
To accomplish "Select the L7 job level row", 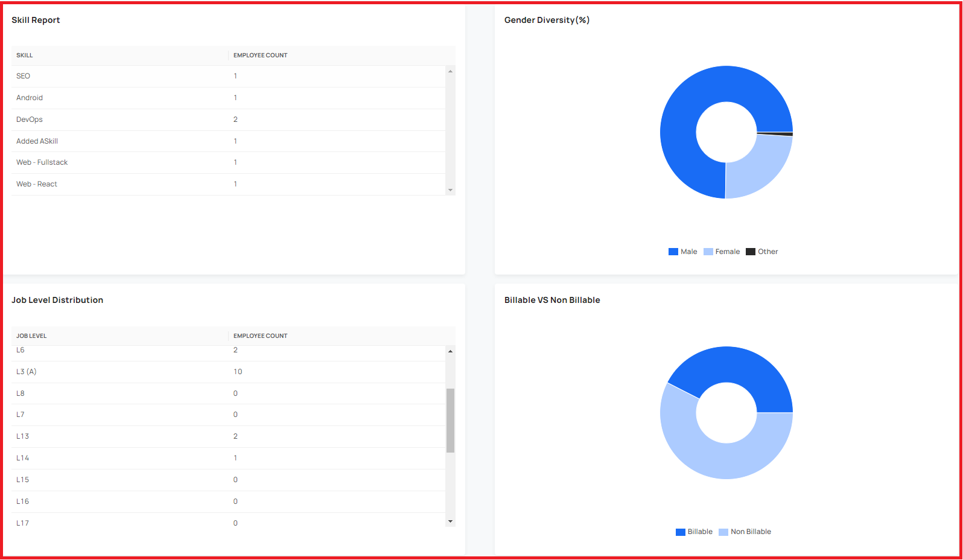I will pos(229,415).
